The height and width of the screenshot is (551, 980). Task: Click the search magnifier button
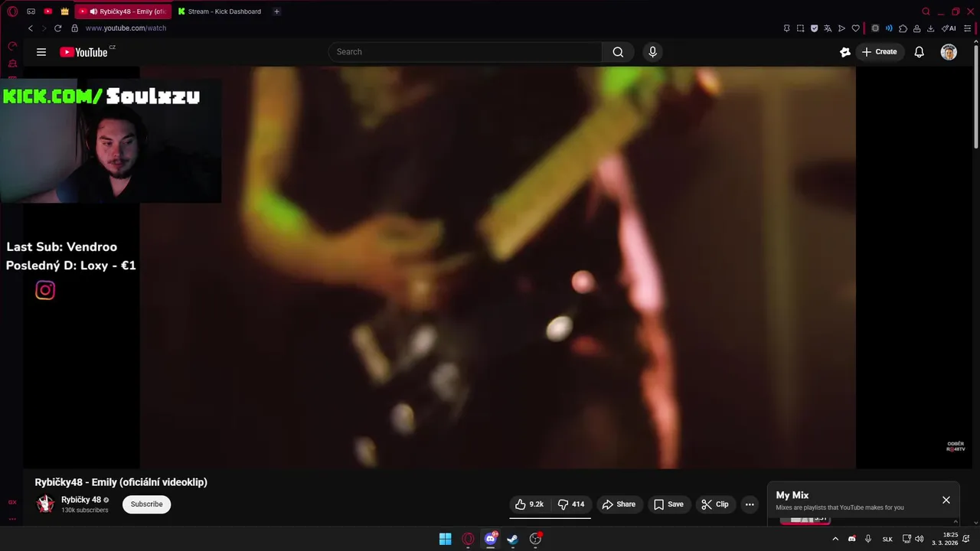[618, 52]
